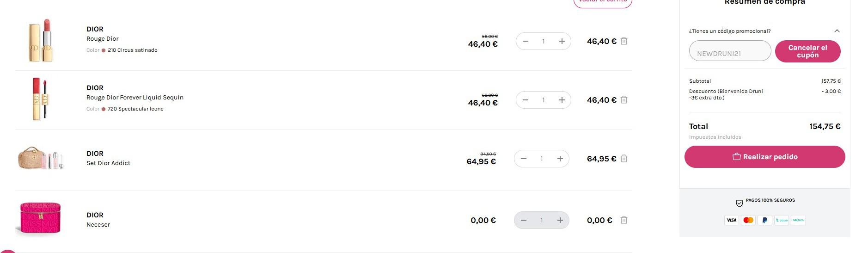Viewport: 868px width, 253px height.
Task: Collapse the promotional code section chevron
Action: [837, 31]
